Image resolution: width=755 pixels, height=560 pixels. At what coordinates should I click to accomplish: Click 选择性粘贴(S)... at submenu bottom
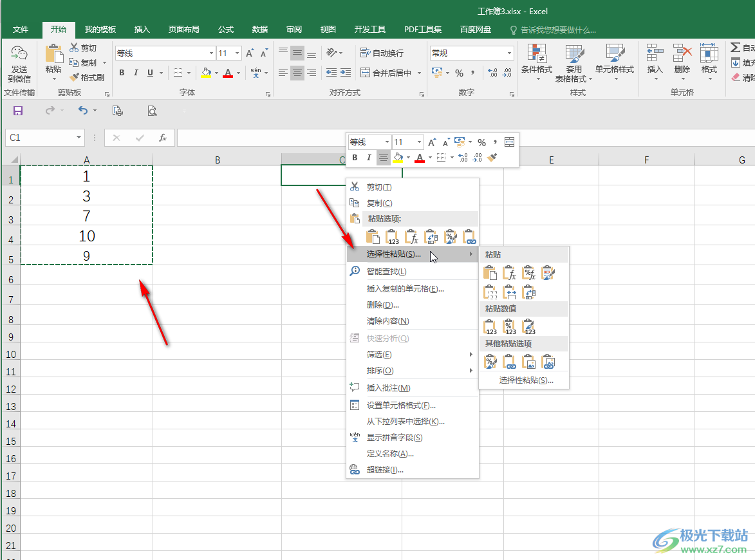tap(526, 380)
